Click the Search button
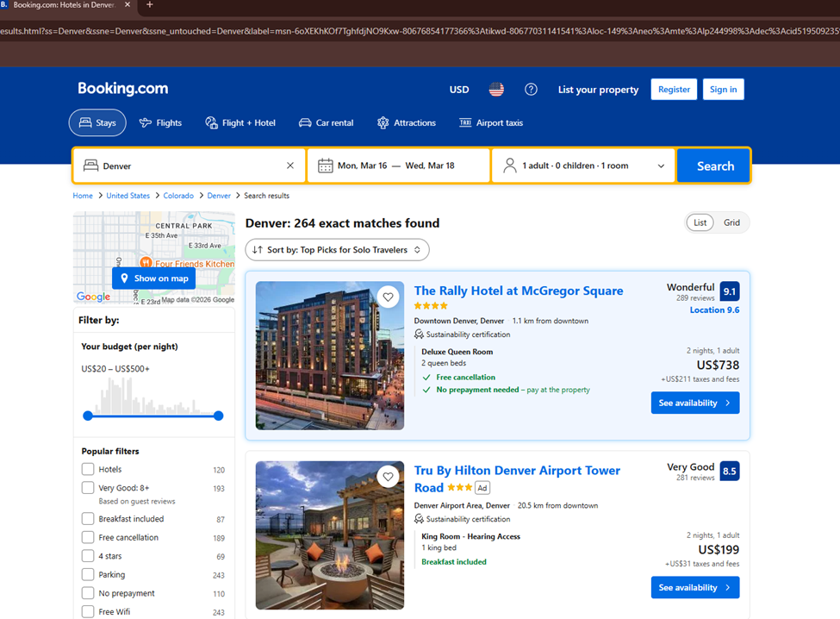Screen dimensions: 840x619 pos(714,166)
